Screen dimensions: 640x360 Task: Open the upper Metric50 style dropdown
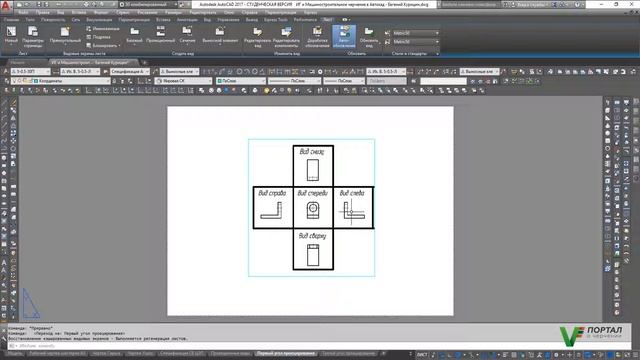[x=416, y=33]
